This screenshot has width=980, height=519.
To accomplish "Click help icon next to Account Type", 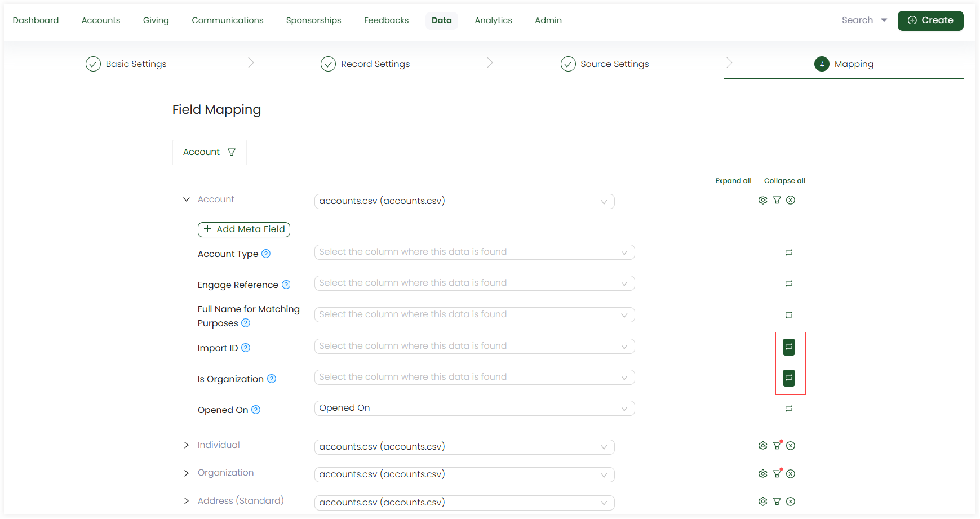I will 266,254.
